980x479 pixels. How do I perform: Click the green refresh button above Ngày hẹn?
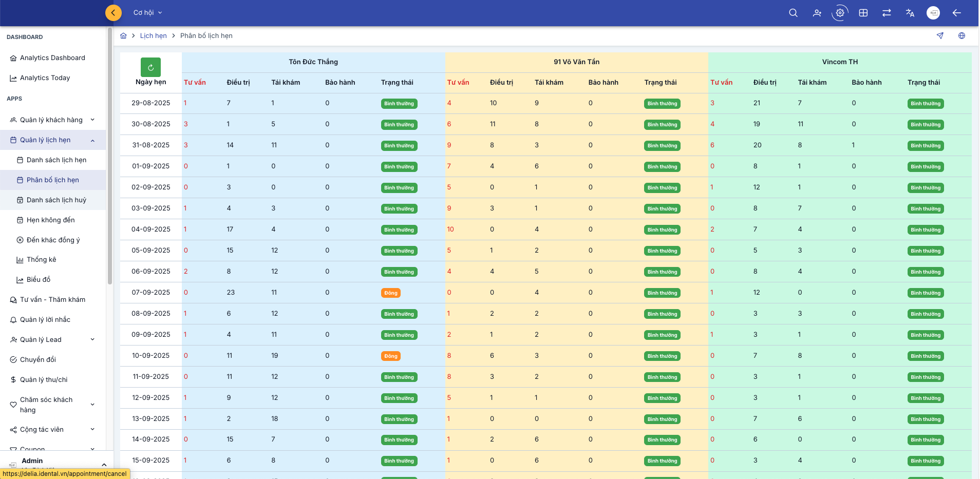click(x=150, y=67)
